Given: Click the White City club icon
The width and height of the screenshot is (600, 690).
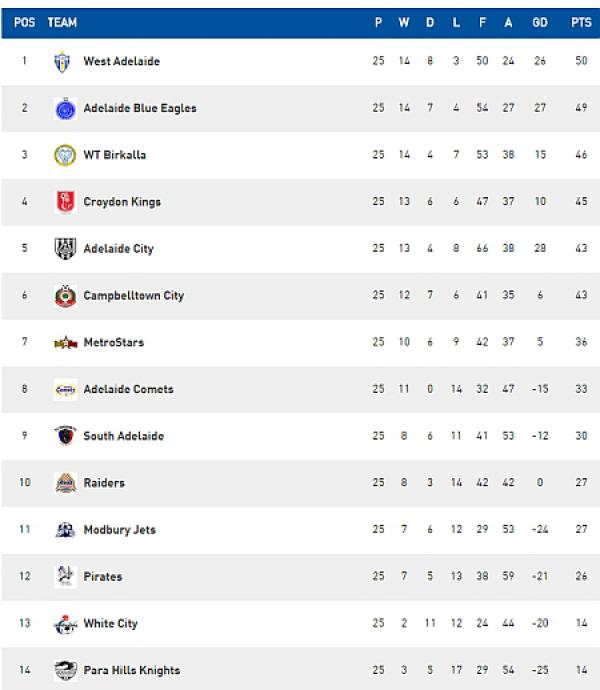Looking at the screenshot, I should (x=65, y=624).
